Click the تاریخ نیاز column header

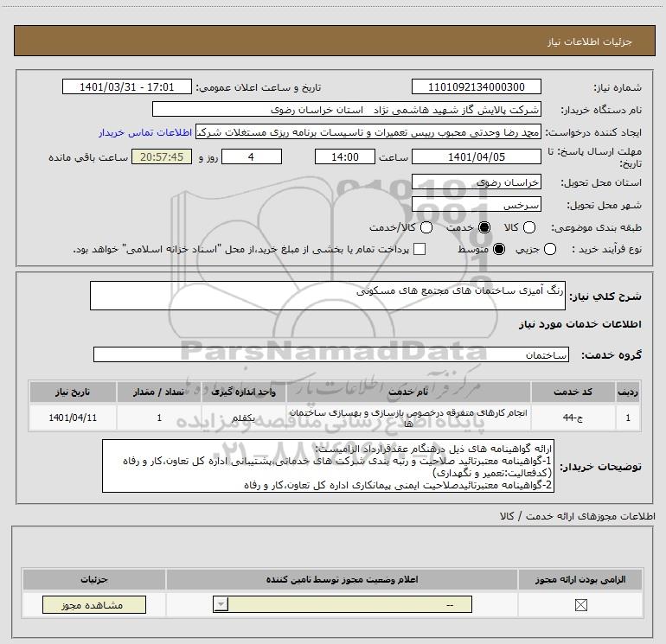(x=73, y=392)
